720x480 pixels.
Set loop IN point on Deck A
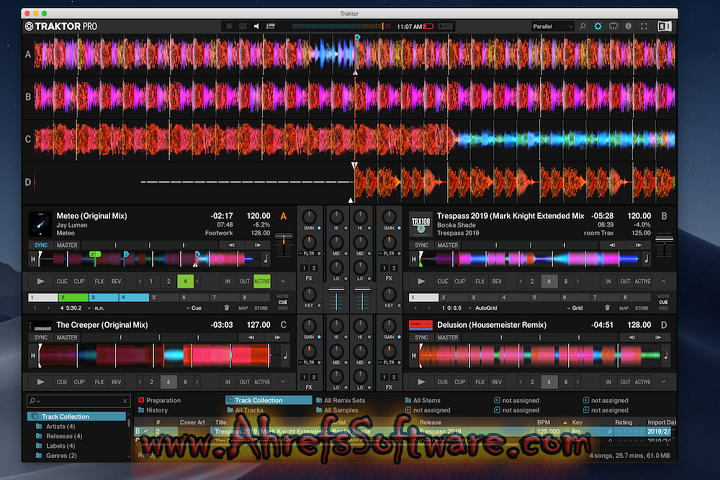tap(227, 281)
